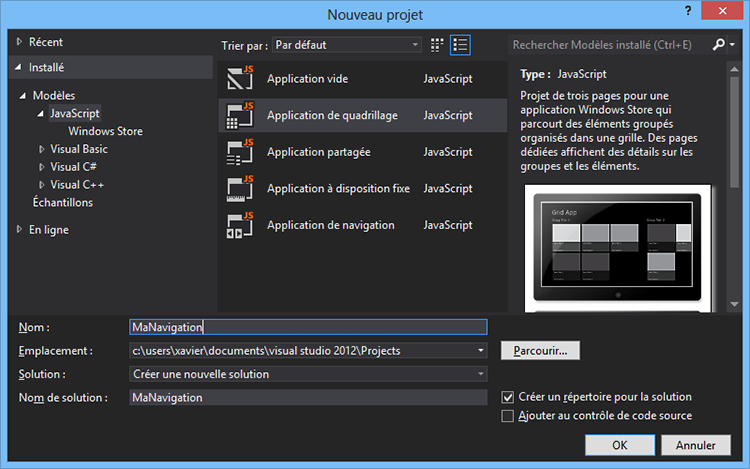750x469 pixels.
Task: Click the Application partagée template icon
Action: point(238,152)
